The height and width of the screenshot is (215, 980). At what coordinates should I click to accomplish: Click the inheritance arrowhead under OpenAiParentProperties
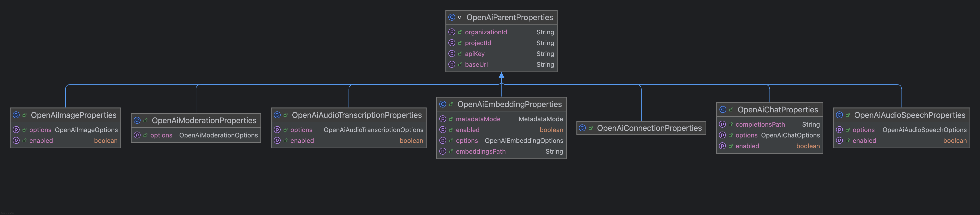click(502, 76)
